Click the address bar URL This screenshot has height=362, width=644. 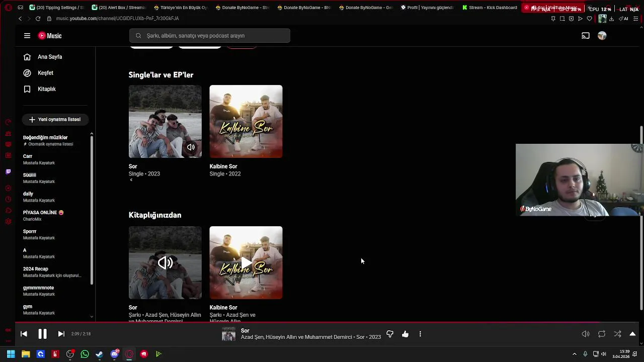pyautogui.click(x=117, y=19)
